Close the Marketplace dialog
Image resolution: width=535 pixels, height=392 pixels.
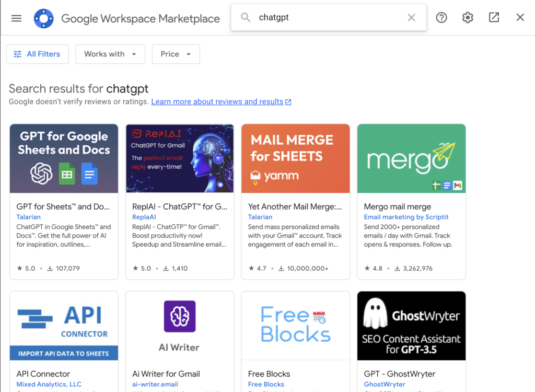click(x=520, y=17)
